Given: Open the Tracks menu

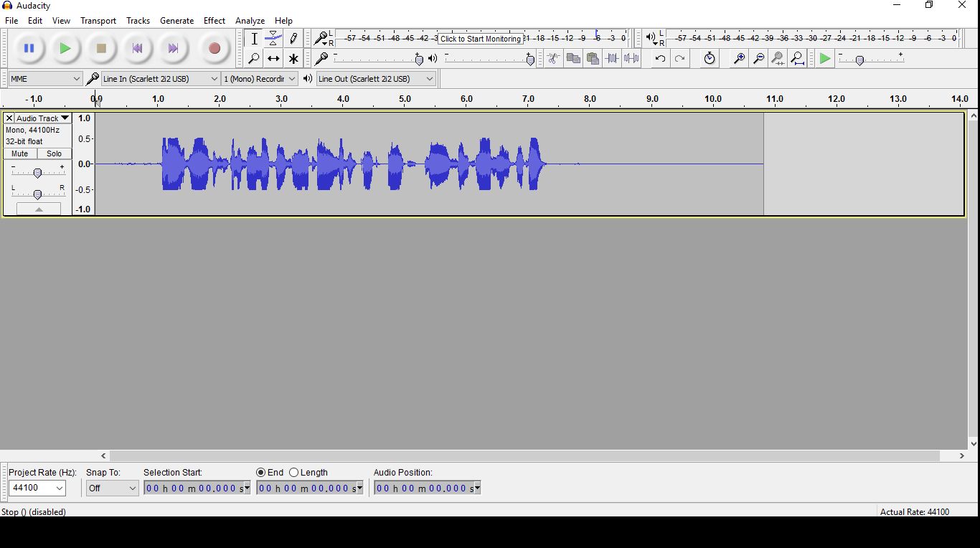Looking at the screenshot, I should point(138,21).
